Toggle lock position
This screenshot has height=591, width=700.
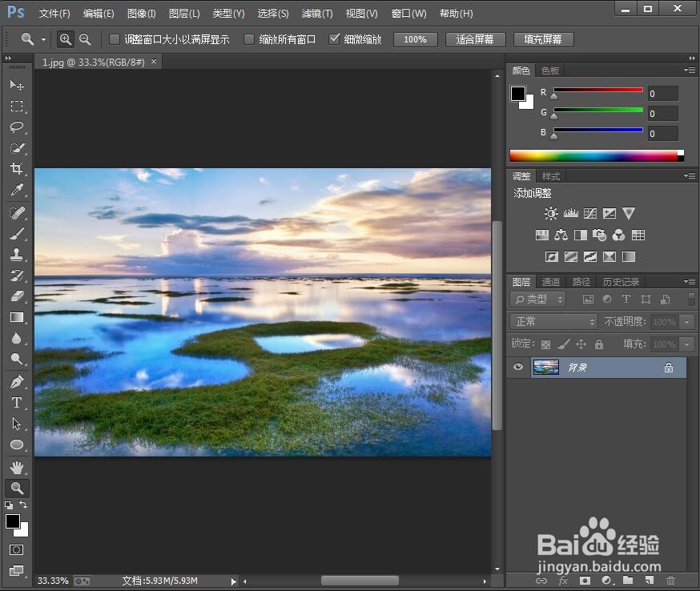tap(581, 344)
